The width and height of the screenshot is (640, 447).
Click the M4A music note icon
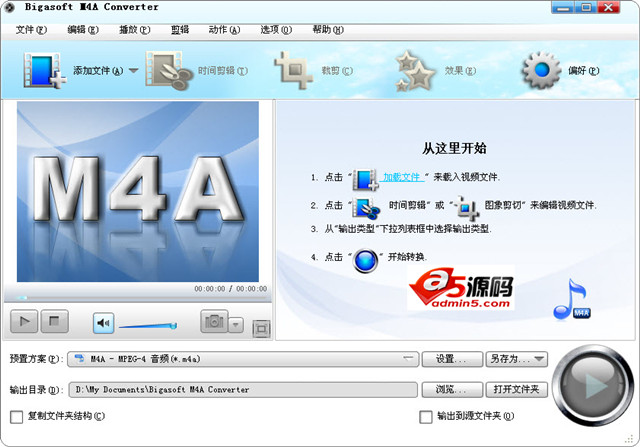(572, 300)
